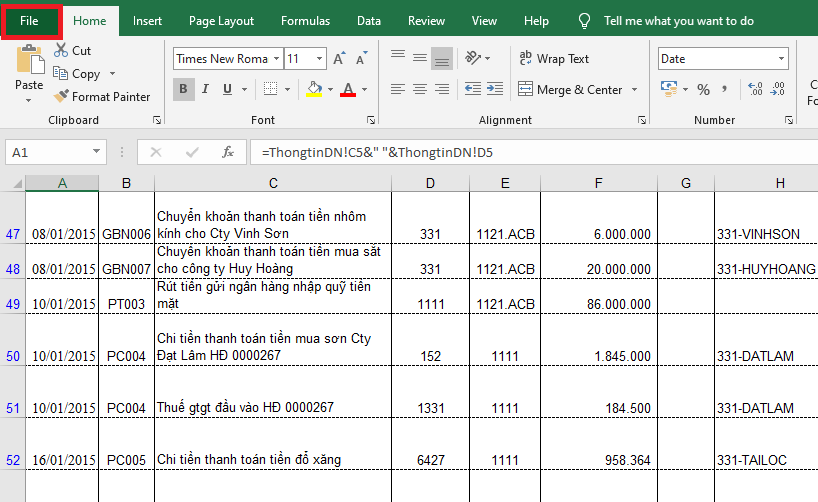Increase font size with larger A

pyautogui.click(x=339, y=59)
